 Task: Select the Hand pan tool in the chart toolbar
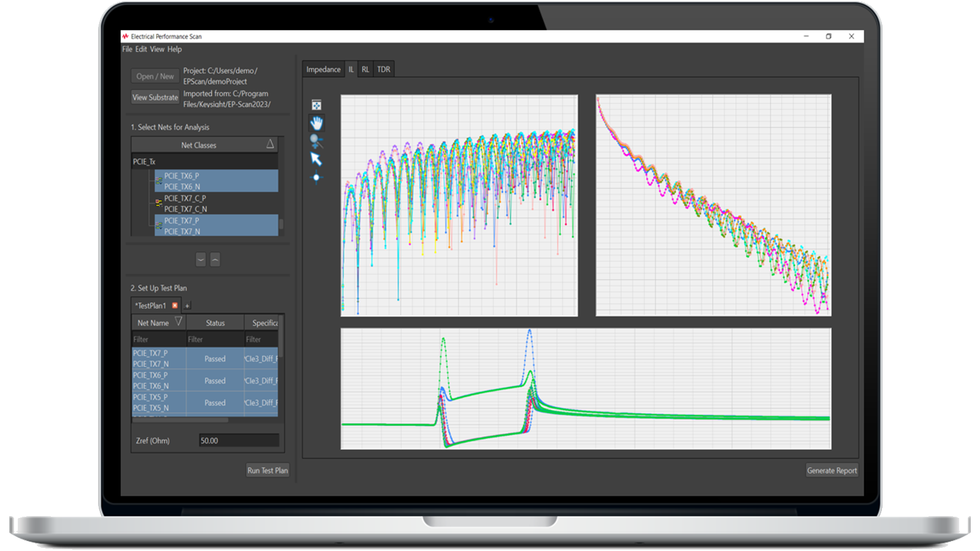(317, 123)
